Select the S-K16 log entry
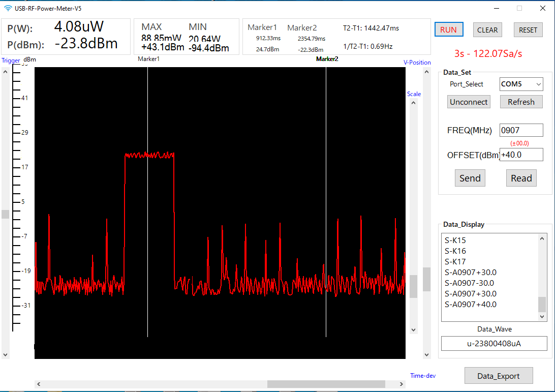Screen dimensions: 555x392 [x=455, y=251]
